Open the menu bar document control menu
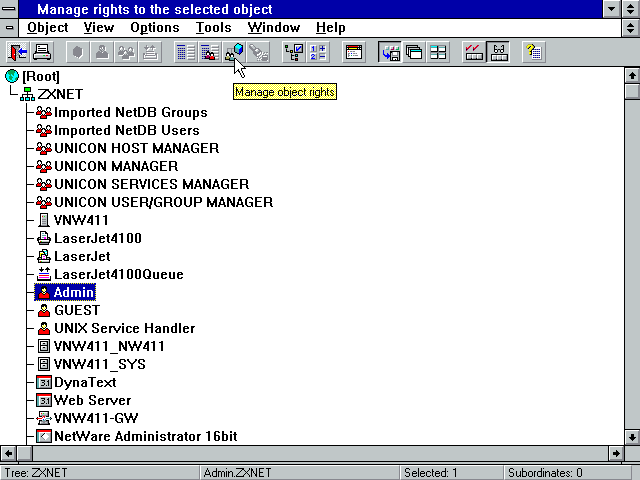Screen dimensions: 640x480 pos(9,28)
